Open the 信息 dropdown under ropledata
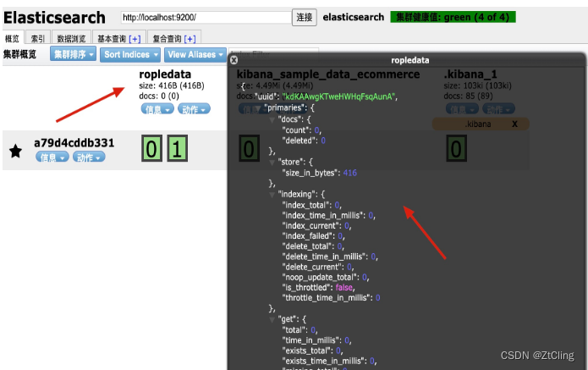Screen dimensions: 588x370 tap(157, 109)
